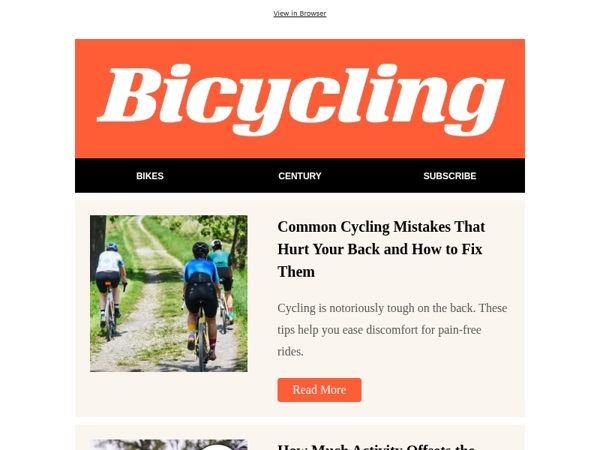The height and width of the screenshot is (450, 600).
Task: Open the "View in Browser" link
Action: 300,14
